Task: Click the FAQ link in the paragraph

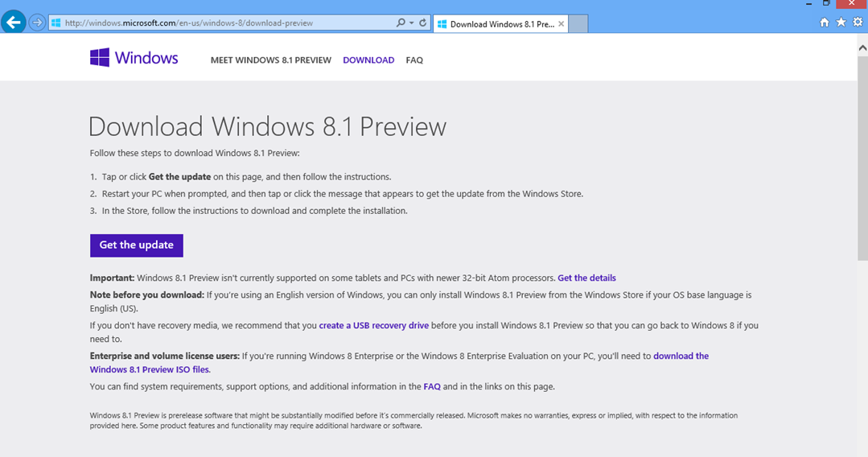Action: 432,387
